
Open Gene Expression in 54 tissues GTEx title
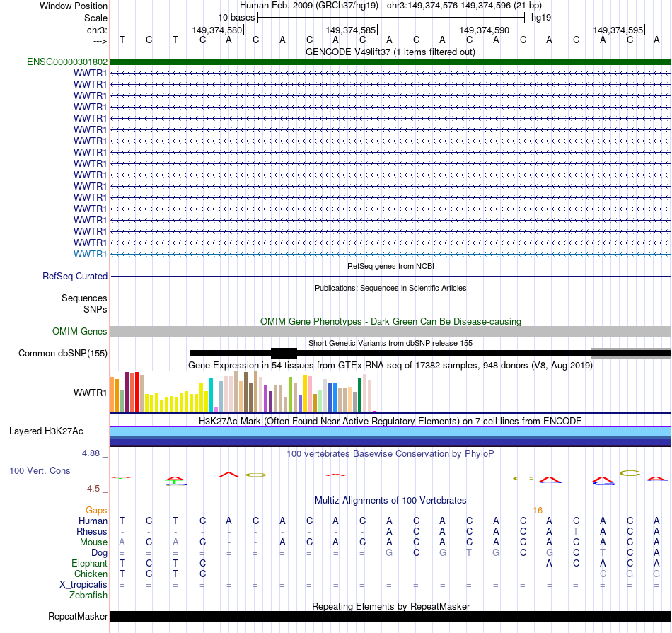pos(390,366)
